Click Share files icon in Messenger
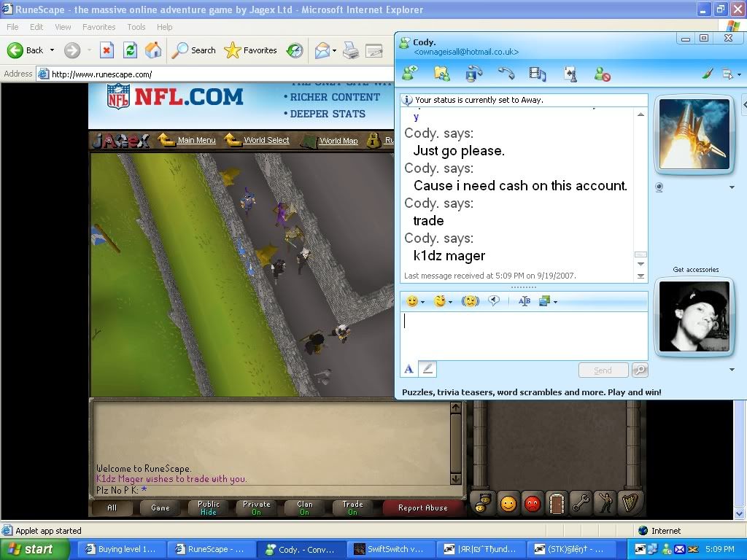This screenshot has width=747, height=560. (441, 74)
